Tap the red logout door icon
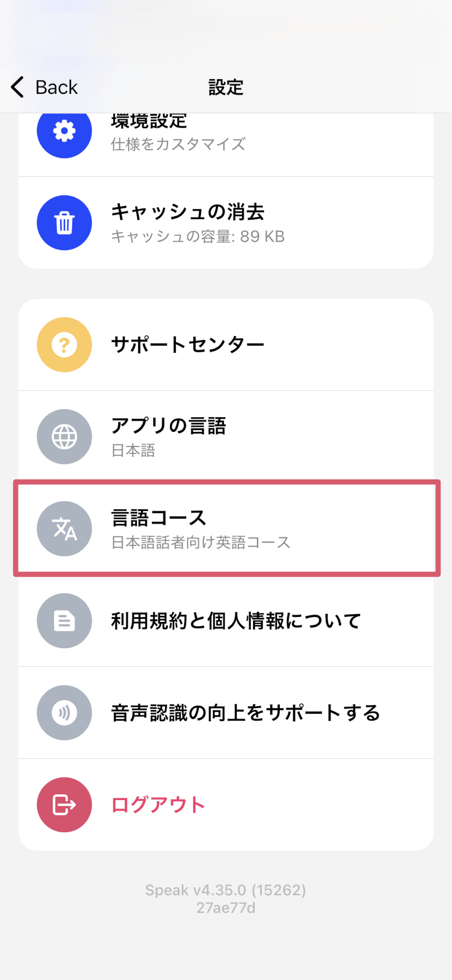Screen dimensions: 452x980 (x=64, y=804)
